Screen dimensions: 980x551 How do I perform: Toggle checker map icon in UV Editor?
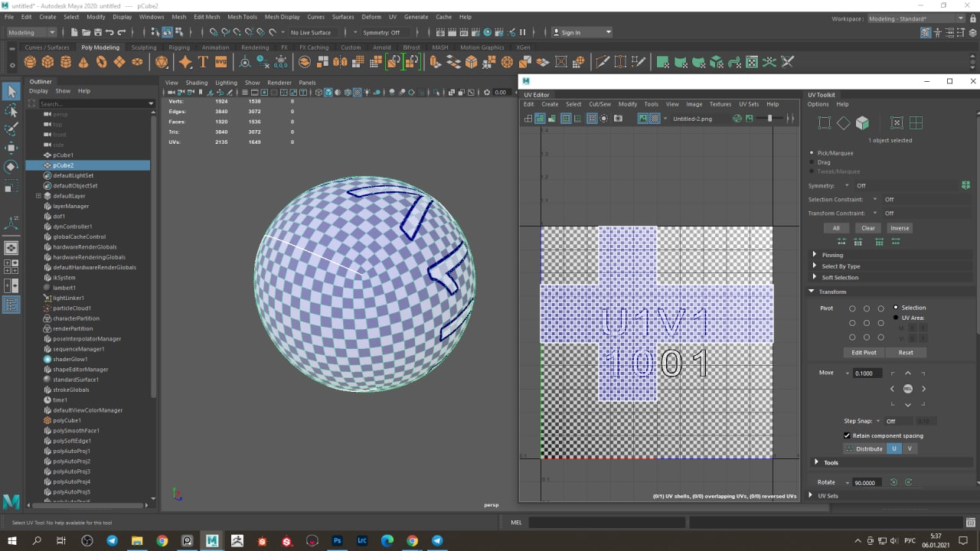coord(655,119)
